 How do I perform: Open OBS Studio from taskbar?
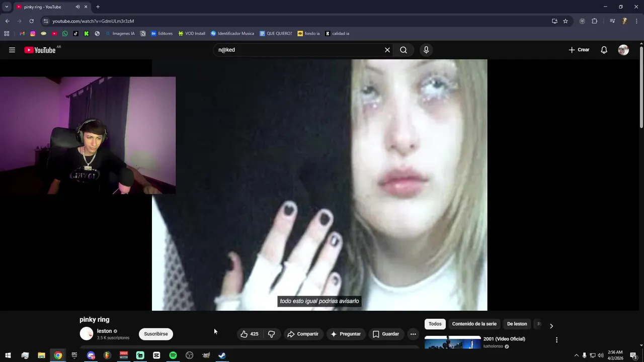pos(189,355)
